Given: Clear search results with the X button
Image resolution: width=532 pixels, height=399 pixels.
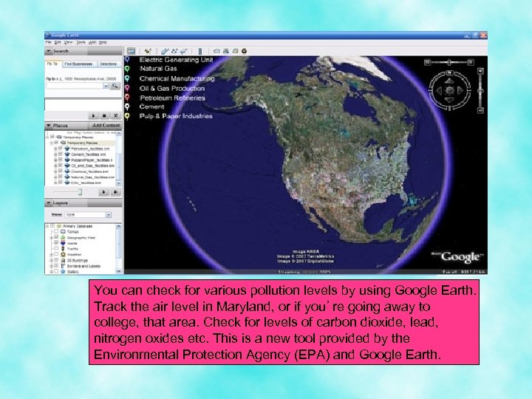Looking at the screenshot, I should (x=116, y=116).
